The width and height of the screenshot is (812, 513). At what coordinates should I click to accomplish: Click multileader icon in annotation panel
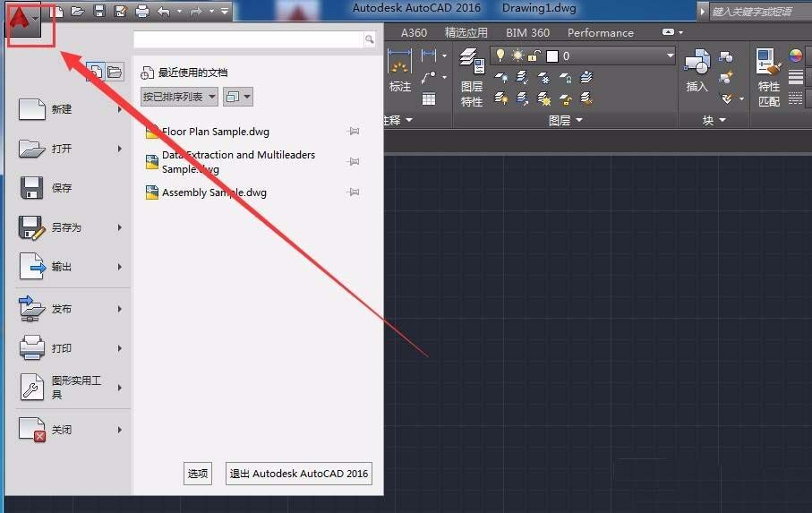click(x=429, y=77)
